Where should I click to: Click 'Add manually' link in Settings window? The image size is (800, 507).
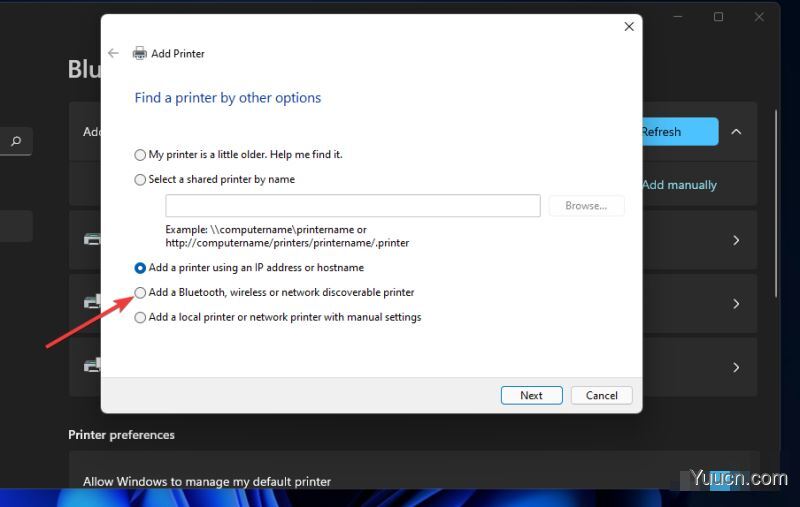679,185
